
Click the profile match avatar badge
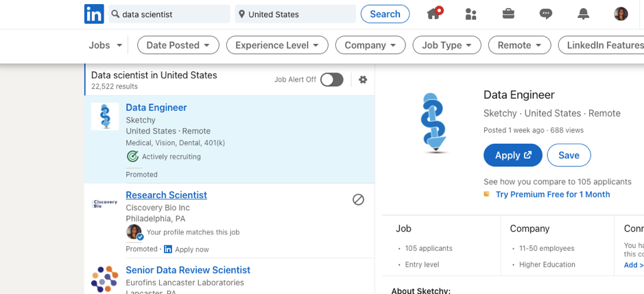(134, 232)
